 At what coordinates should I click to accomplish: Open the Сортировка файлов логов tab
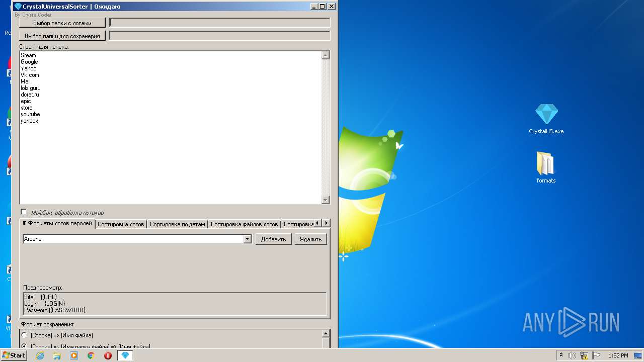coord(244,224)
